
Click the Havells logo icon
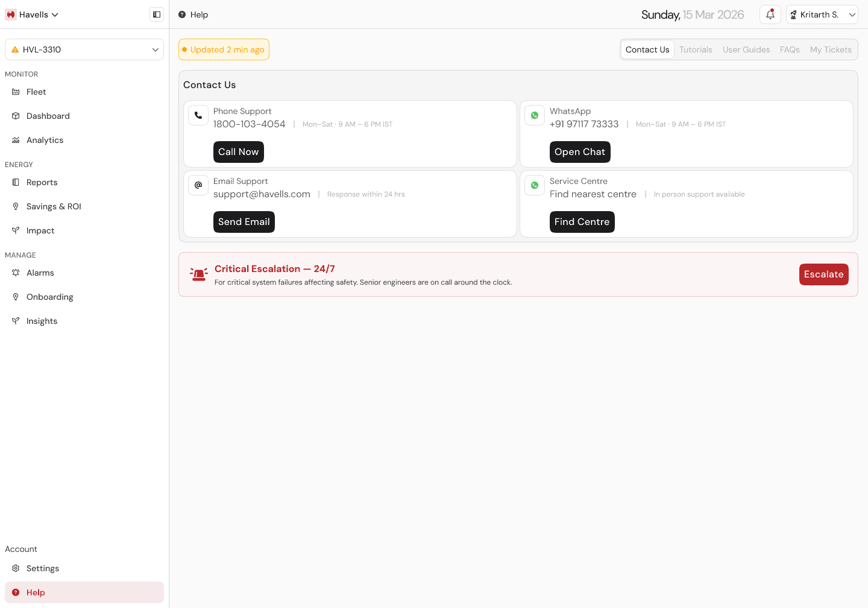(11, 14)
